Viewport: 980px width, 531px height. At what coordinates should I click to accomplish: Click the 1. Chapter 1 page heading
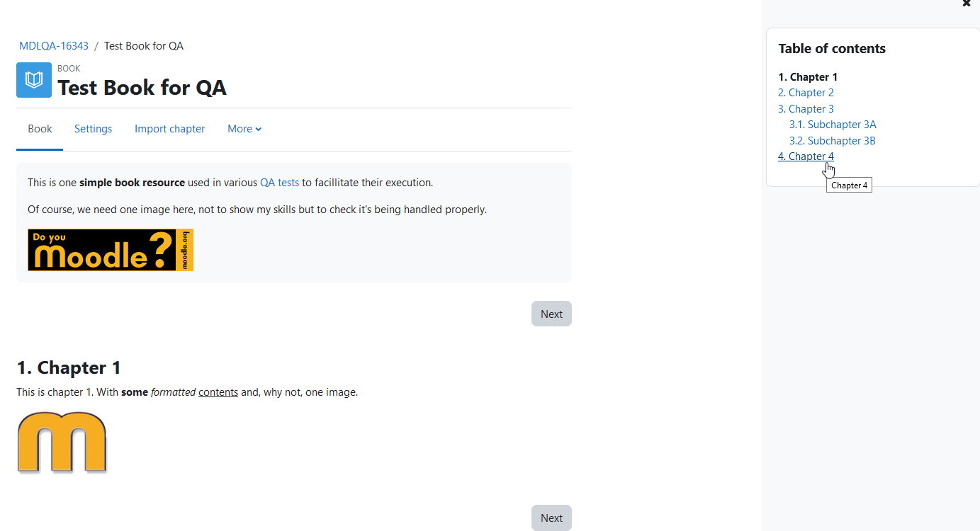click(x=69, y=367)
